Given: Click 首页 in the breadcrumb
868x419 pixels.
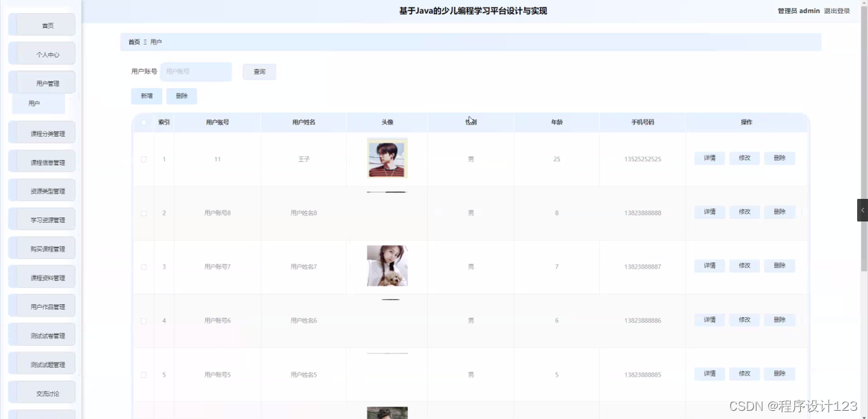Looking at the screenshot, I should pyautogui.click(x=134, y=42).
